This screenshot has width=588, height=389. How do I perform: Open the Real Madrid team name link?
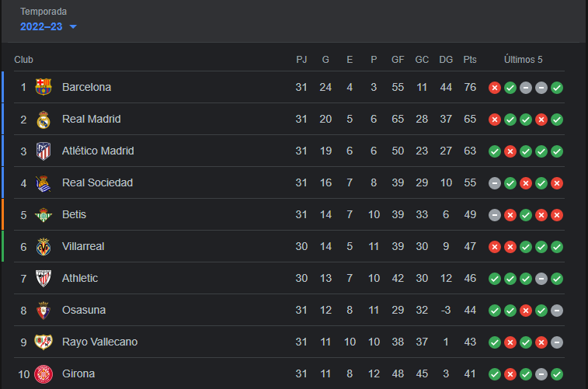click(x=92, y=119)
